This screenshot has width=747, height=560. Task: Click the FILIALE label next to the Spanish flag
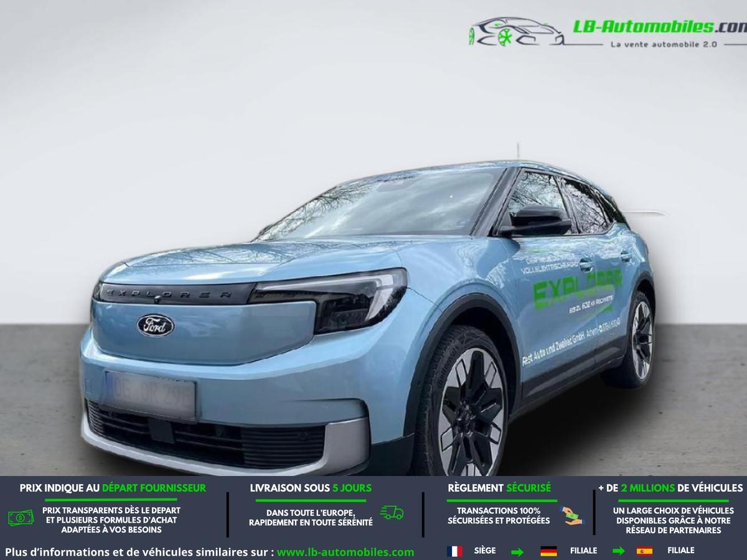[x=680, y=551]
